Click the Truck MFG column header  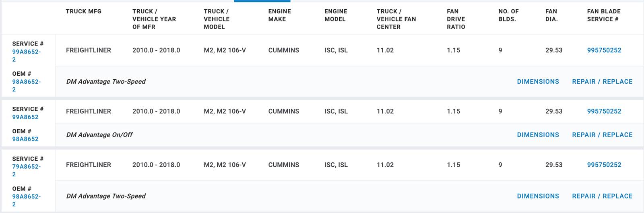coord(84,11)
